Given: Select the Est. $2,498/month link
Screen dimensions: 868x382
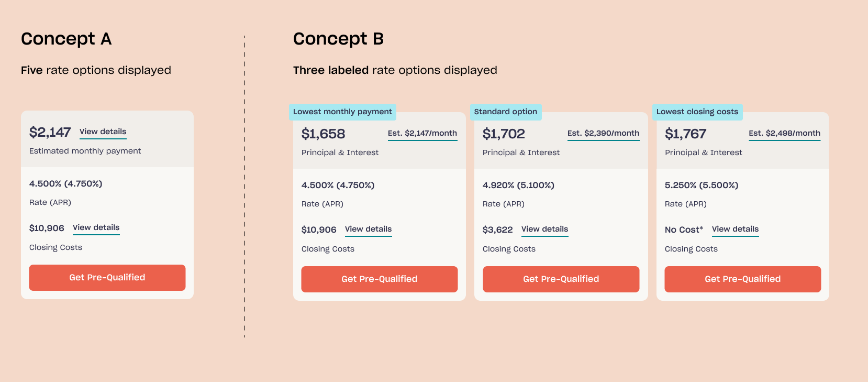Looking at the screenshot, I should [x=784, y=133].
